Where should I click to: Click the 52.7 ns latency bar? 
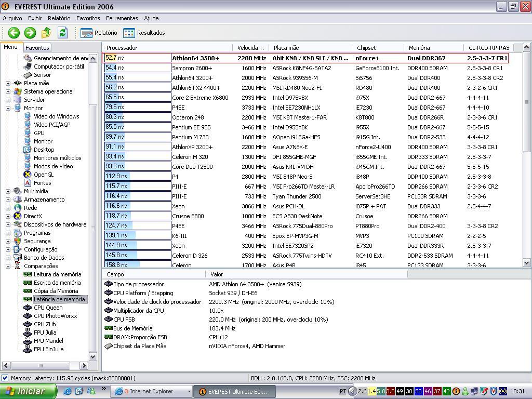[x=138, y=58]
